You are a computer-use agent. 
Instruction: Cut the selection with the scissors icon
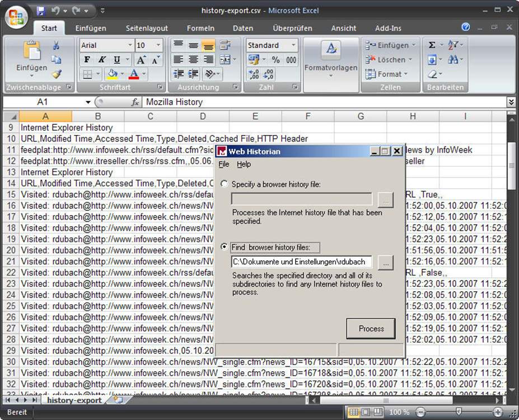[x=56, y=46]
